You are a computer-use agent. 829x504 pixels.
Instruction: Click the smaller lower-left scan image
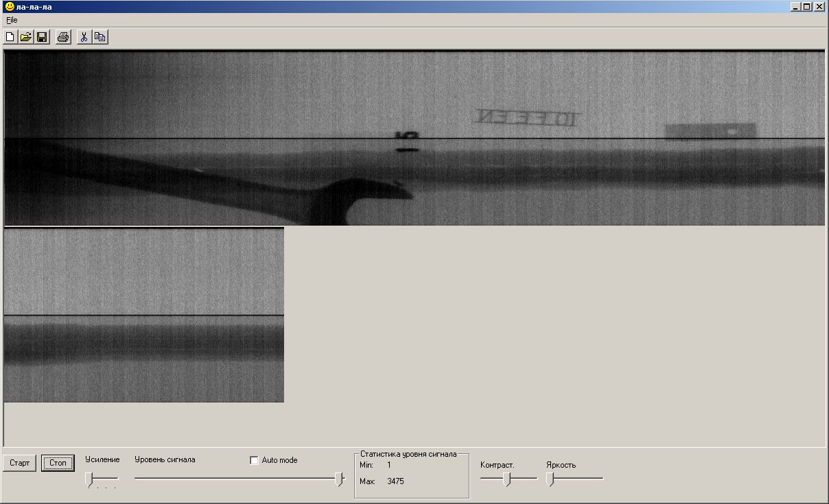click(x=143, y=315)
